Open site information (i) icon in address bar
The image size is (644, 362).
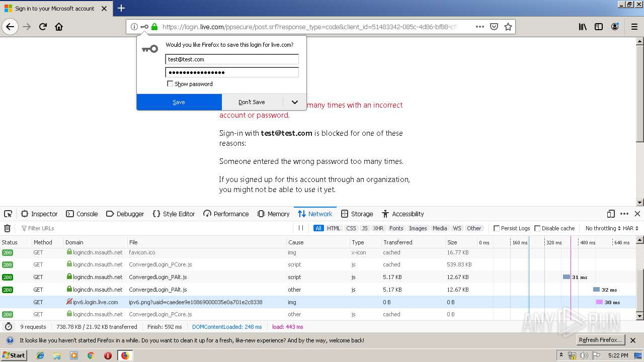click(x=134, y=27)
